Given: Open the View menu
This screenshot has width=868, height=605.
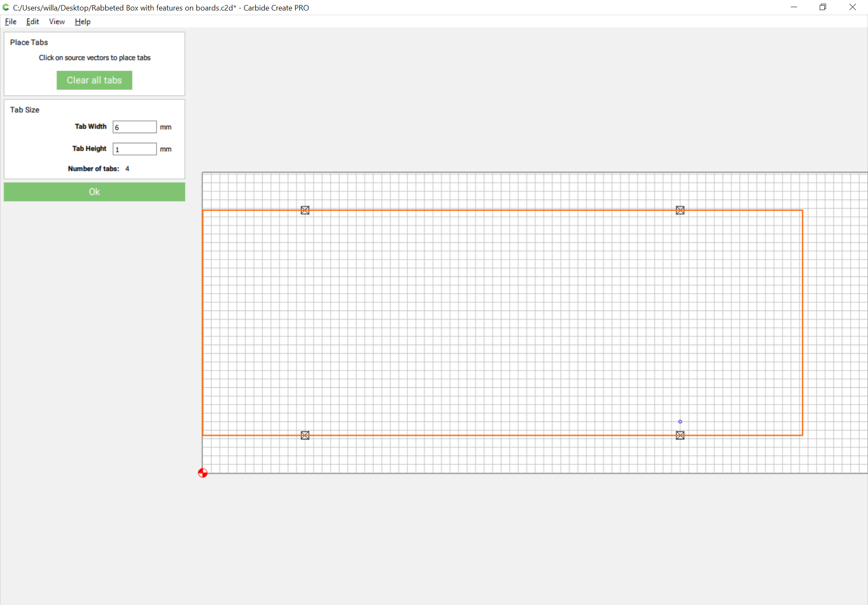Looking at the screenshot, I should 57,21.
